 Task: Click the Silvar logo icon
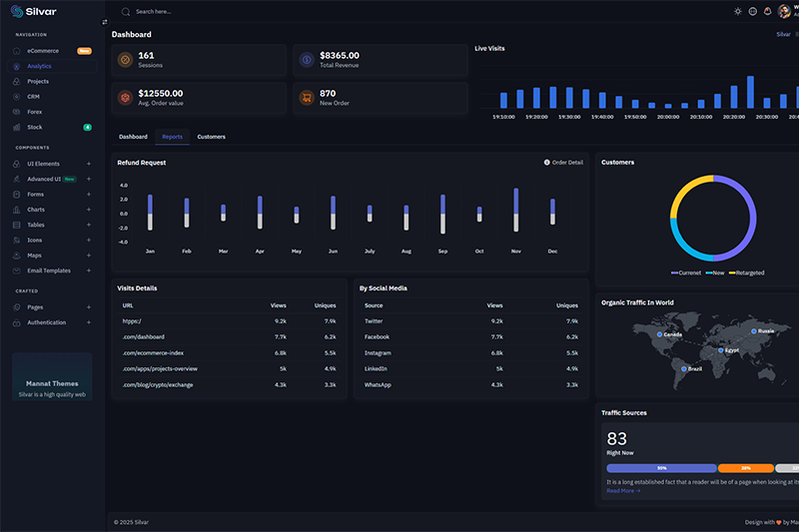(x=16, y=12)
